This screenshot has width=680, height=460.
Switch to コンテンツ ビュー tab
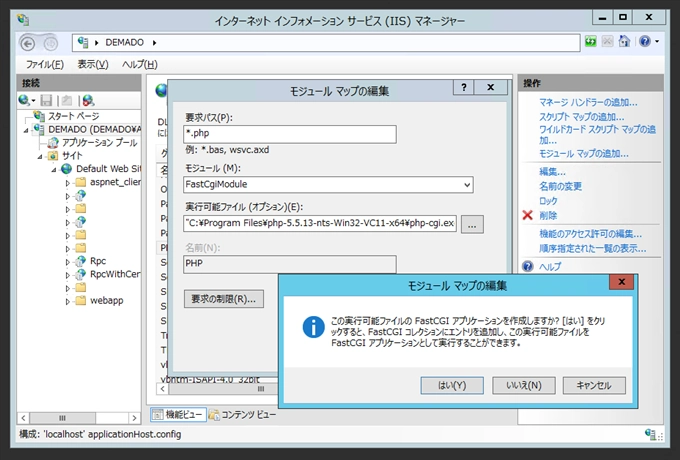coord(242,415)
